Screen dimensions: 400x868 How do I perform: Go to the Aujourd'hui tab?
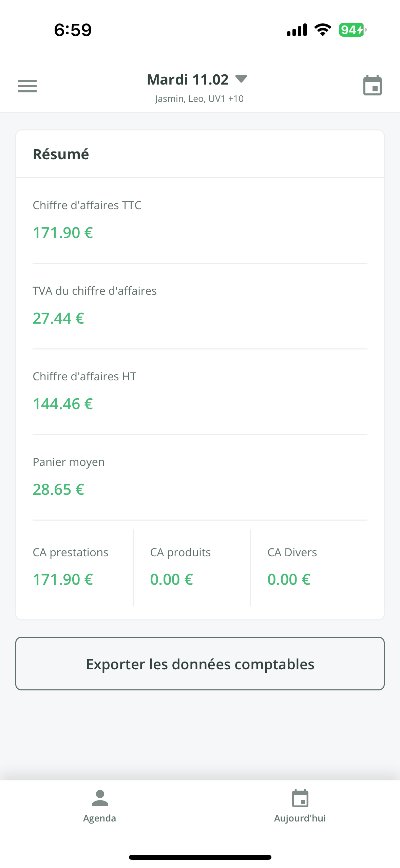pyautogui.click(x=300, y=806)
